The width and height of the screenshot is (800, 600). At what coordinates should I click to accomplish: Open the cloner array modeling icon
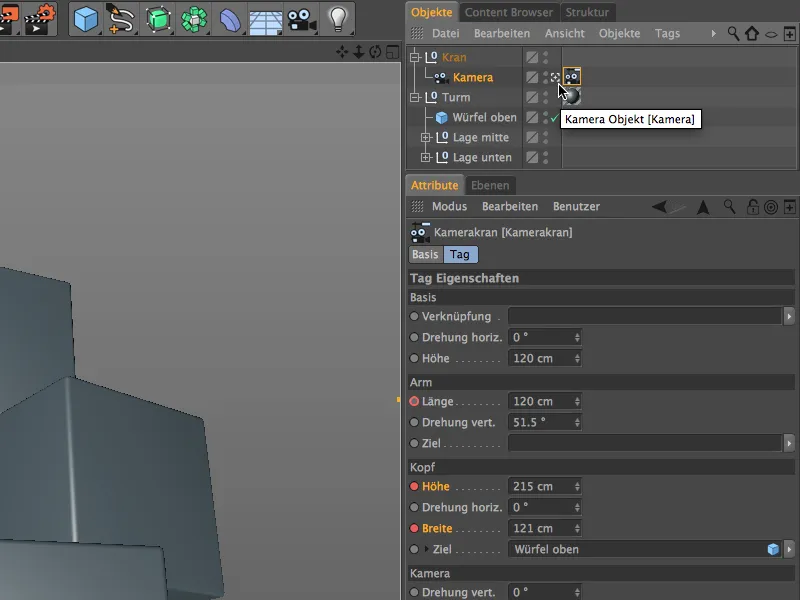(x=194, y=19)
